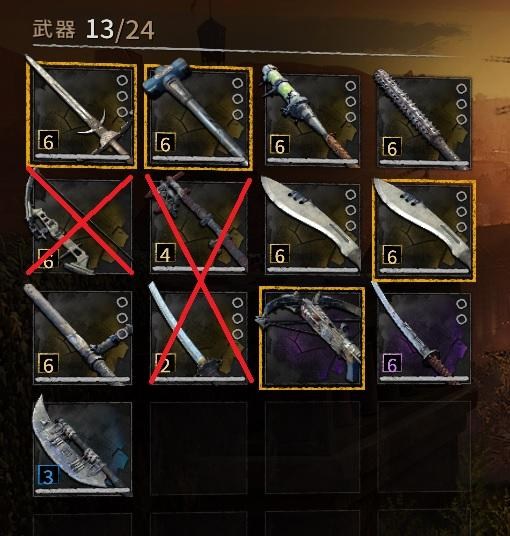Screen dimensions: 510x536
Task: Click the 武器 13/24 weapons header
Action: click(x=93, y=30)
